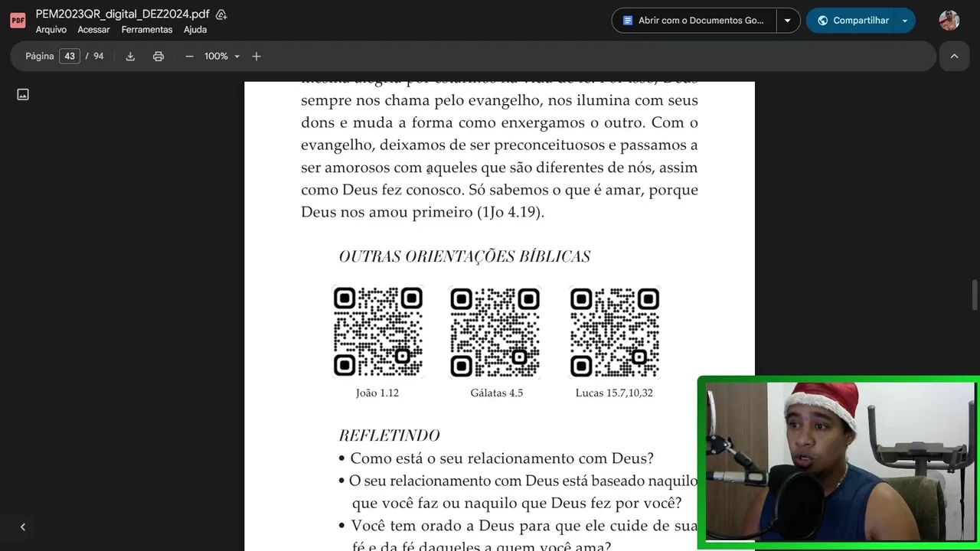The height and width of the screenshot is (551, 980).
Task: Click the cloud saved status icon
Action: pos(221,15)
